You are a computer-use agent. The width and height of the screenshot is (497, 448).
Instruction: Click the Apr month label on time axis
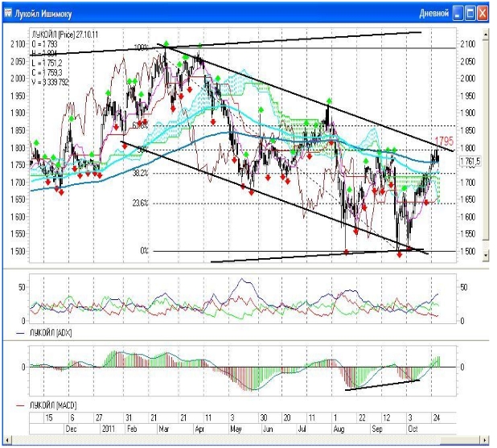click(x=199, y=429)
